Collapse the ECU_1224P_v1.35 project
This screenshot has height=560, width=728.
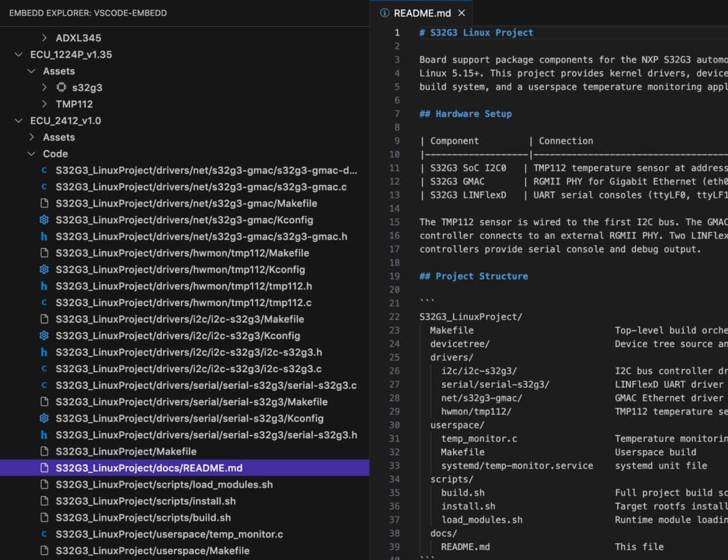tap(19, 54)
